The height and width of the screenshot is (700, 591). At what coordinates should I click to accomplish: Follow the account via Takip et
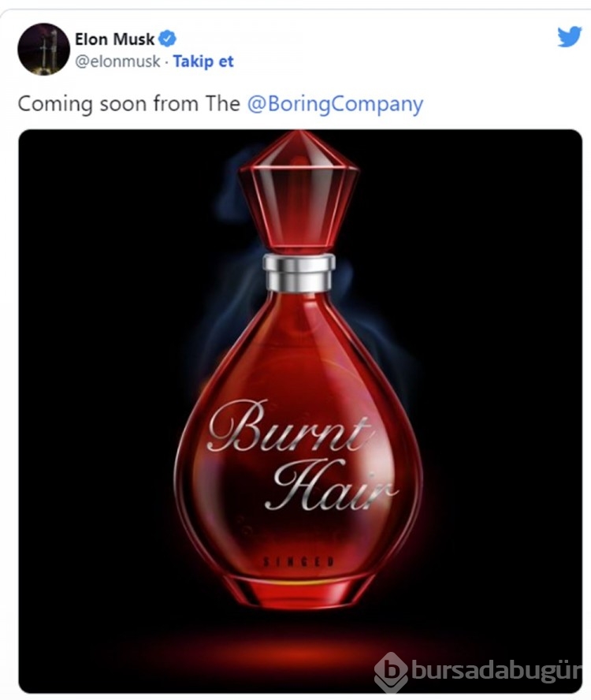click(x=203, y=61)
